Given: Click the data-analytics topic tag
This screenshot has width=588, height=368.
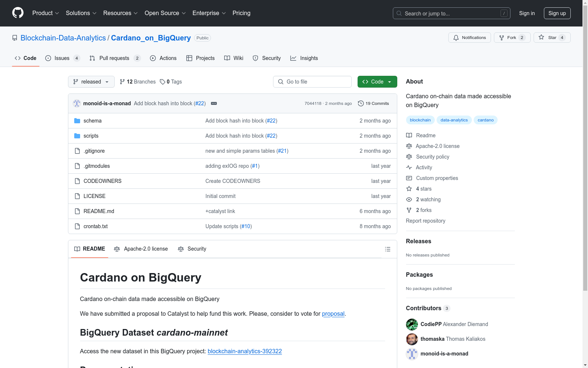Looking at the screenshot, I should (454, 120).
